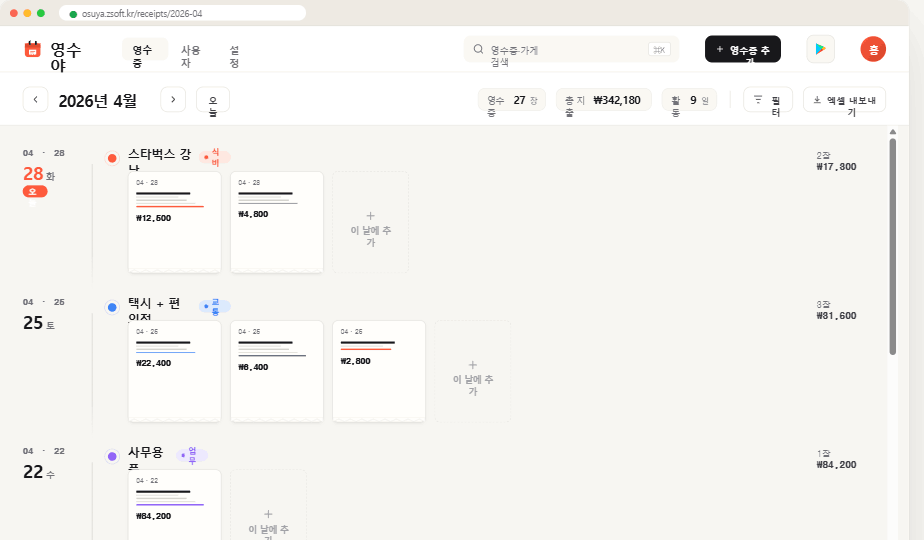Click the red dot for 스타벅스 entry
924x540 pixels.
point(112,158)
